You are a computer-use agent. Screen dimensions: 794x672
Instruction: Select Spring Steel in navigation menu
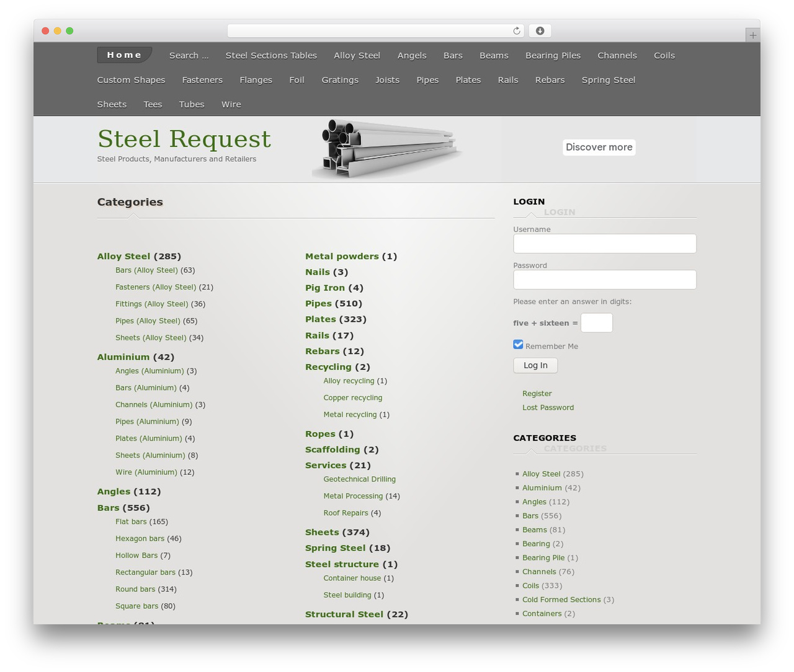pos(609,80)
